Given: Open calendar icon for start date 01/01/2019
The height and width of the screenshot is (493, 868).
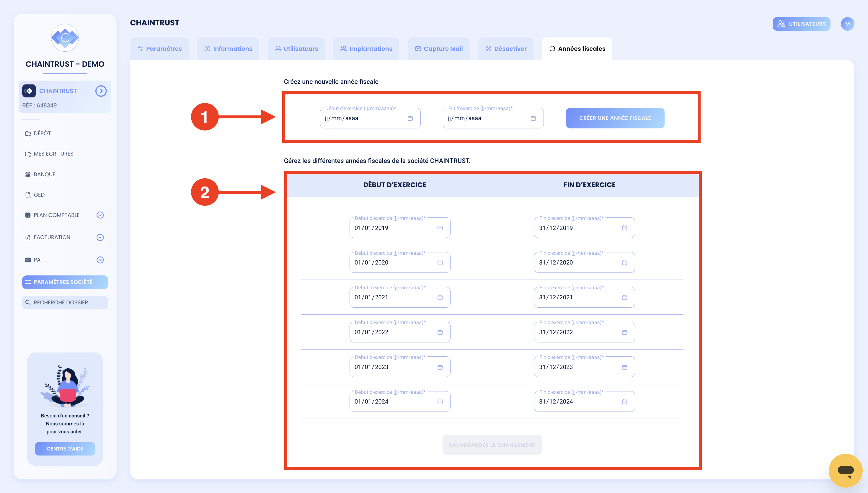Looking at the screenshot, I should tap(440, 228).
